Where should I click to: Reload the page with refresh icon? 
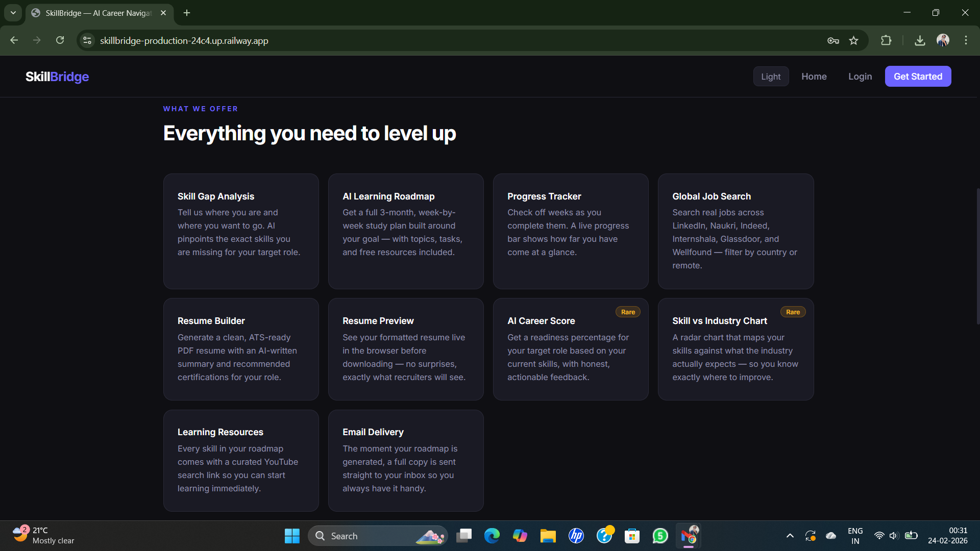tap(60, 40)
